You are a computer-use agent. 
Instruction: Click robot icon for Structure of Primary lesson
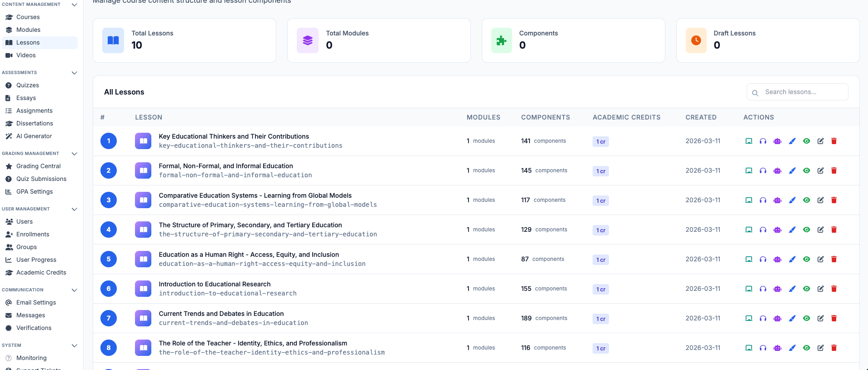coord(778,230)
